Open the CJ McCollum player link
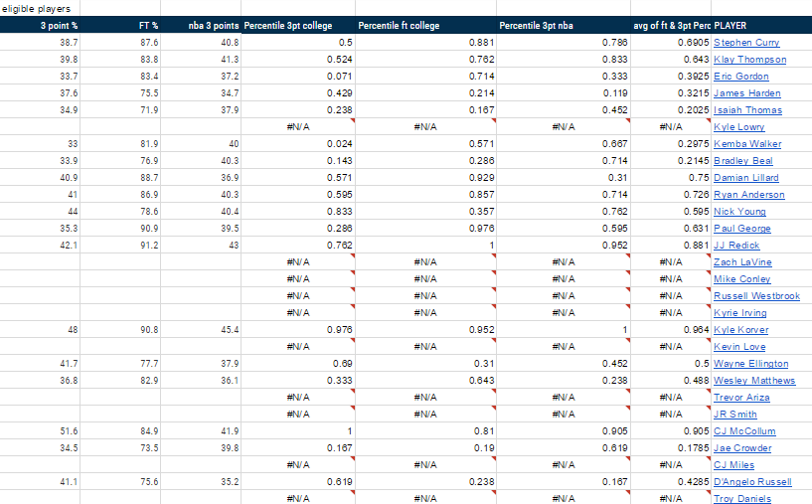Screen dimensions: 812x504 click(744, 431)
